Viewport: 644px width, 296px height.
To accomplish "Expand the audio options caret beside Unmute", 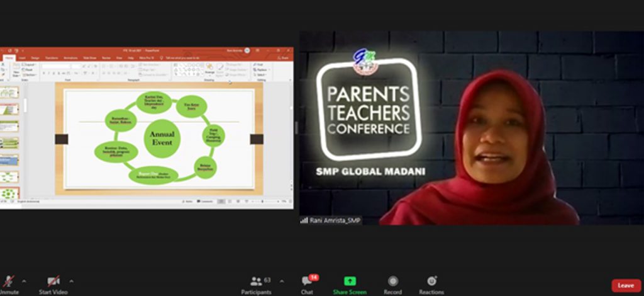I will point(24,282).
